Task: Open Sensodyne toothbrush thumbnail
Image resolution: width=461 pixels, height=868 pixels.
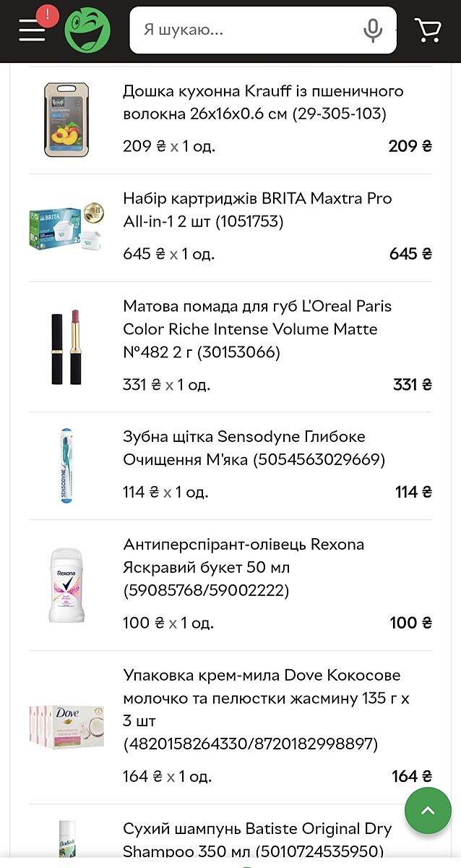Action: (66, 466)
